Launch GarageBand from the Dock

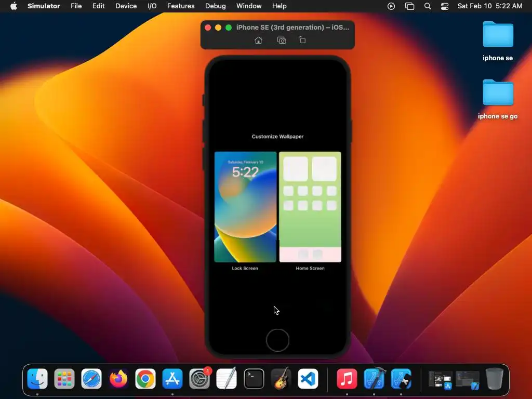pyautogui.click(x=281, y=379)
